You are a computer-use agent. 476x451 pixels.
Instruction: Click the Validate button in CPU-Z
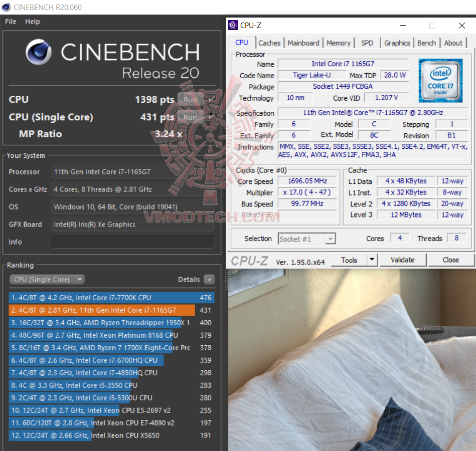tap(403, 260)
